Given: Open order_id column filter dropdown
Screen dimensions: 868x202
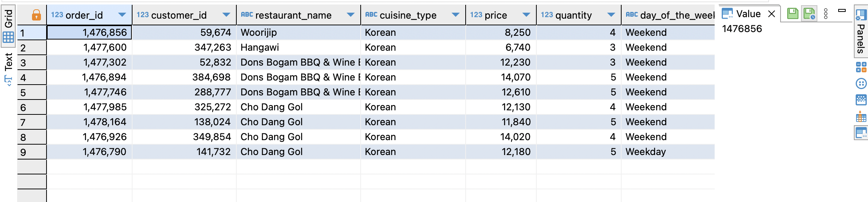Looking at the screenshot, I should click(122, 15).
